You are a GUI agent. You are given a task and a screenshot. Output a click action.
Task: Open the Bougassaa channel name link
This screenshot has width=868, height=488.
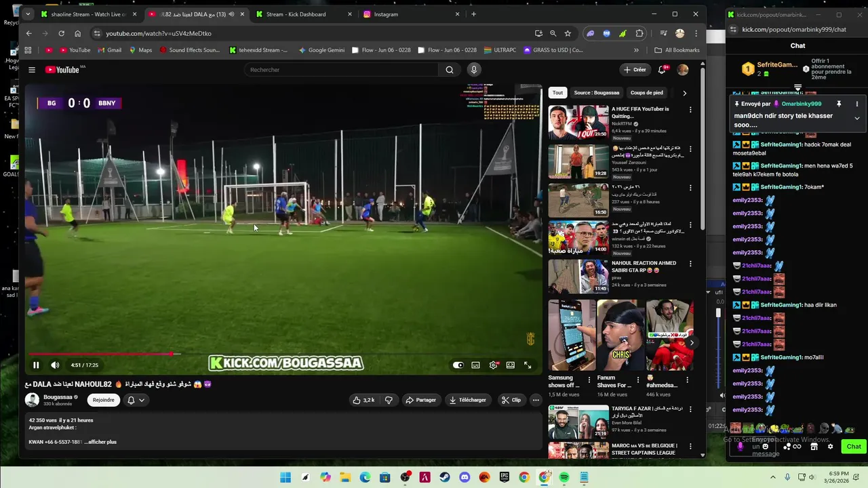(x=58, y=397)
